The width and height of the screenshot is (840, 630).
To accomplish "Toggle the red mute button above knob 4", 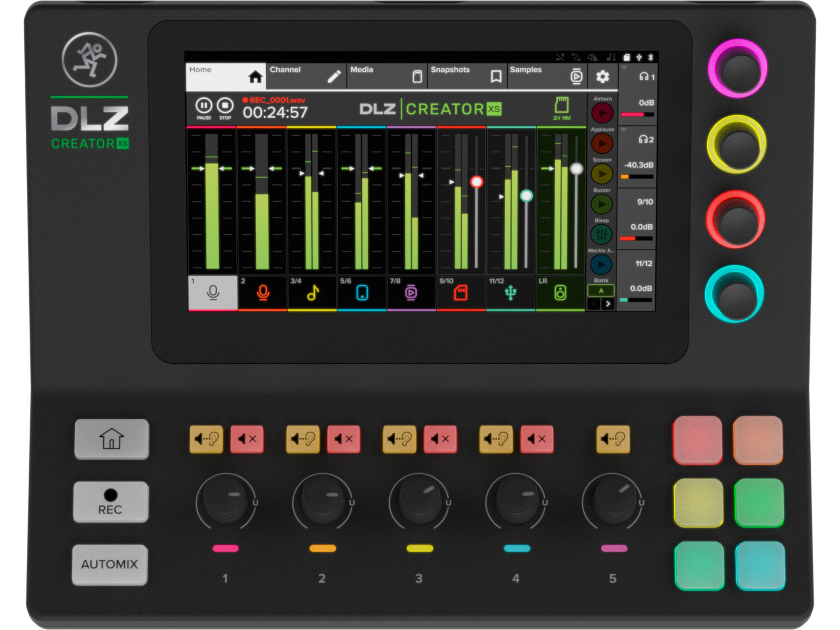I will pos(537,439).
